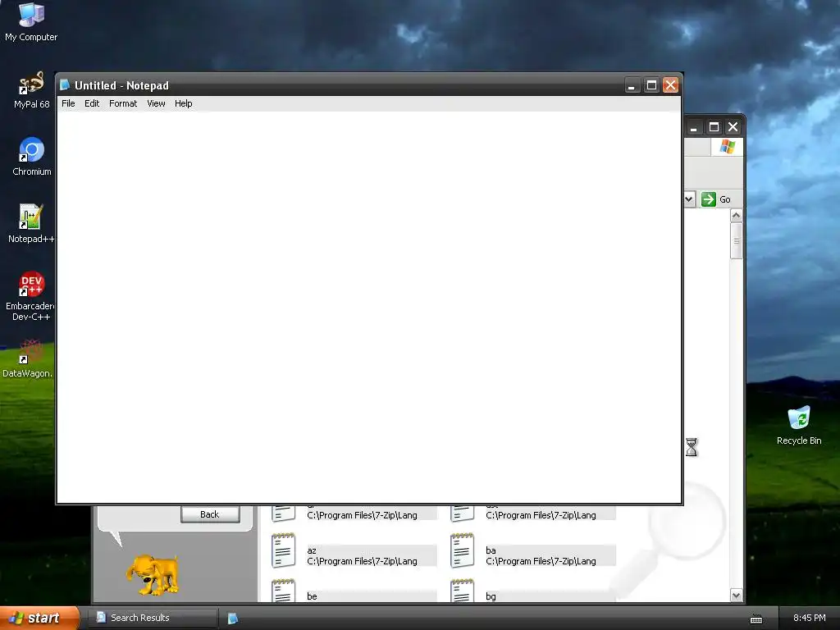
Task: Minimize the Notepad window
Action: point(632,85)
